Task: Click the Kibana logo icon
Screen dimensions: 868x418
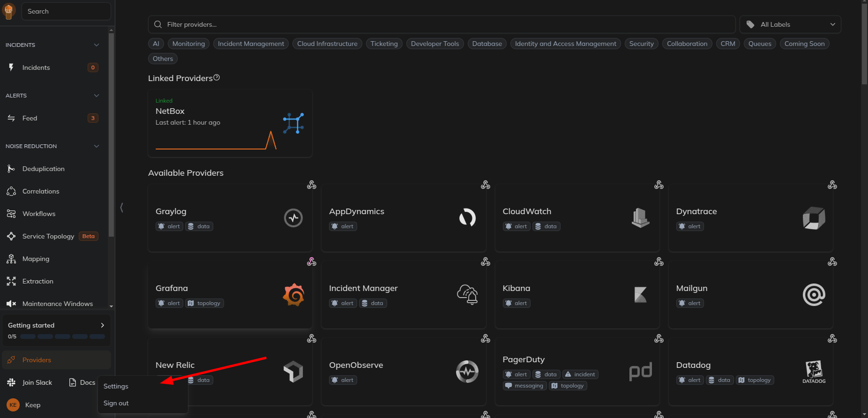Action: point(640,295)
